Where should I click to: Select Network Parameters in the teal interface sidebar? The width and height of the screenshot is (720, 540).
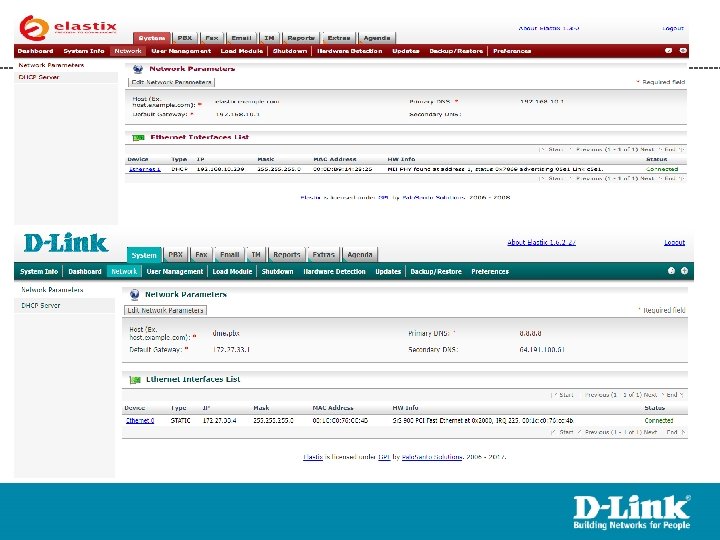pos(52,290)
